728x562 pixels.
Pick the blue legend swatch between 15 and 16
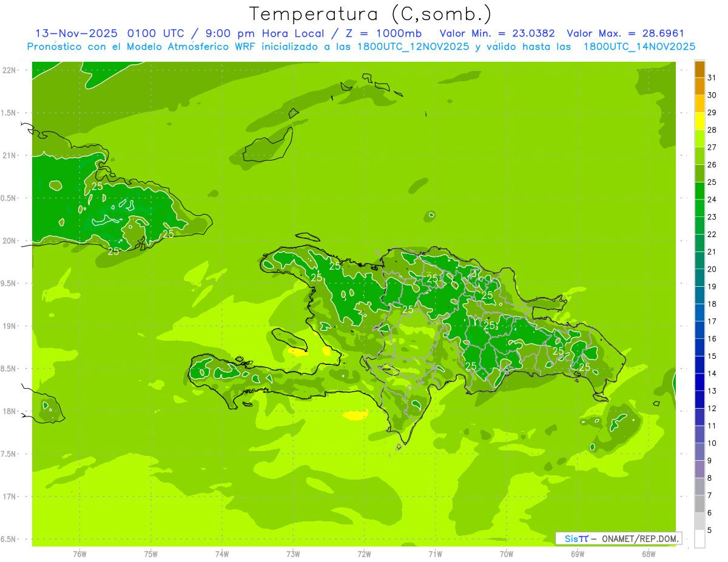pos(699,347)
